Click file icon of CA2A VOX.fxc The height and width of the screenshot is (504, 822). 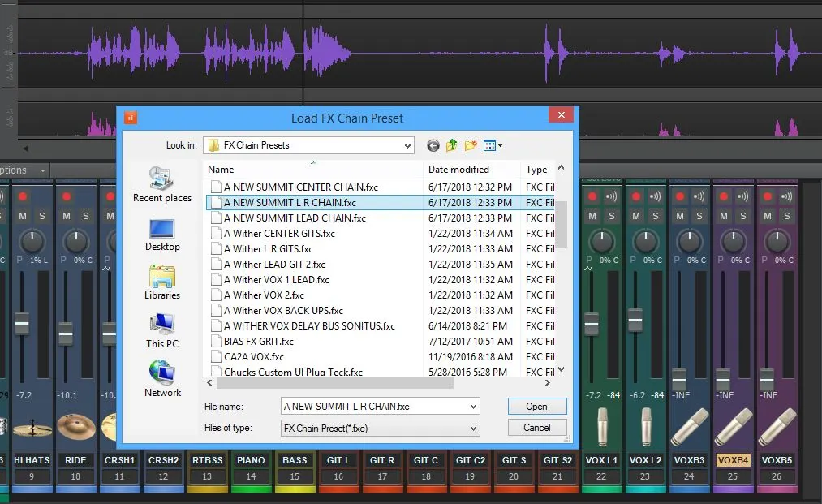point(216,356)
